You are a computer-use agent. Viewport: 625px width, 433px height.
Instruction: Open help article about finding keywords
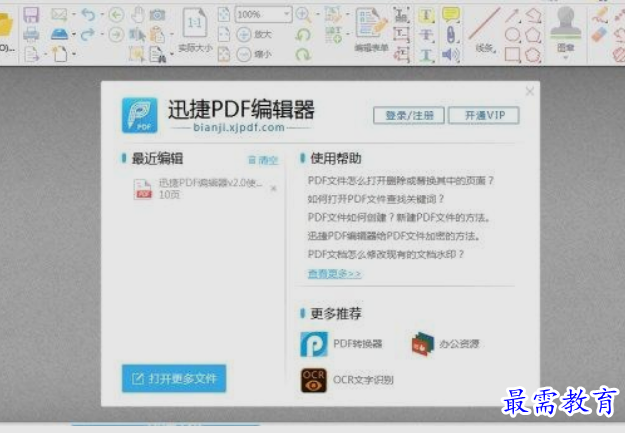pyautogui.click(x=375, y=199)
